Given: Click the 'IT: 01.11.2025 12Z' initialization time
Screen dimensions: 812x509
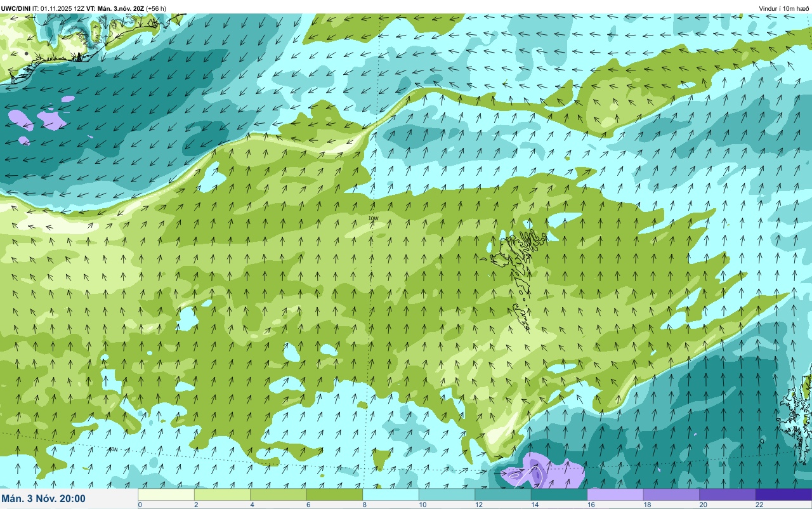Looking at the screenshot, I should (58, 8).
